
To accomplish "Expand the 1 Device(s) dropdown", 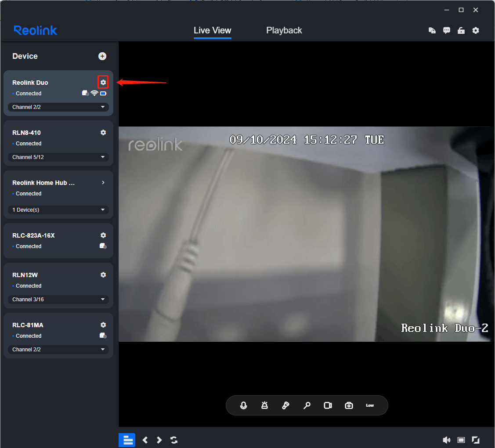I will 58,210.
